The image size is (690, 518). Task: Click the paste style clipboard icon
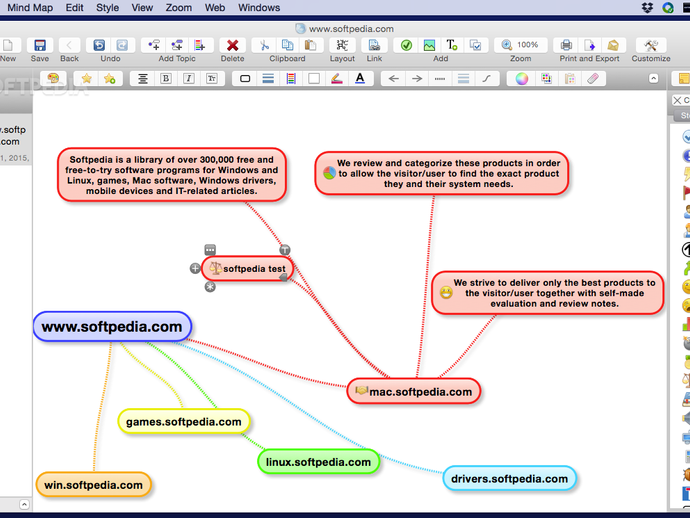click(x=569, y=78)
